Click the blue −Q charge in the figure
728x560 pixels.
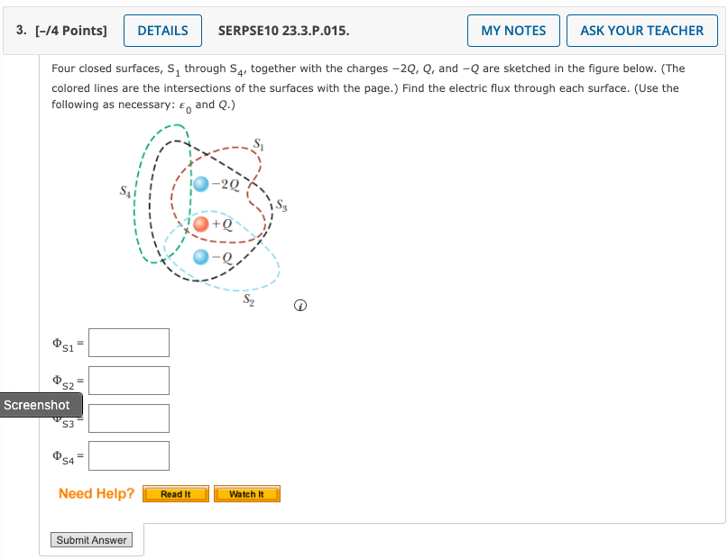199,255
